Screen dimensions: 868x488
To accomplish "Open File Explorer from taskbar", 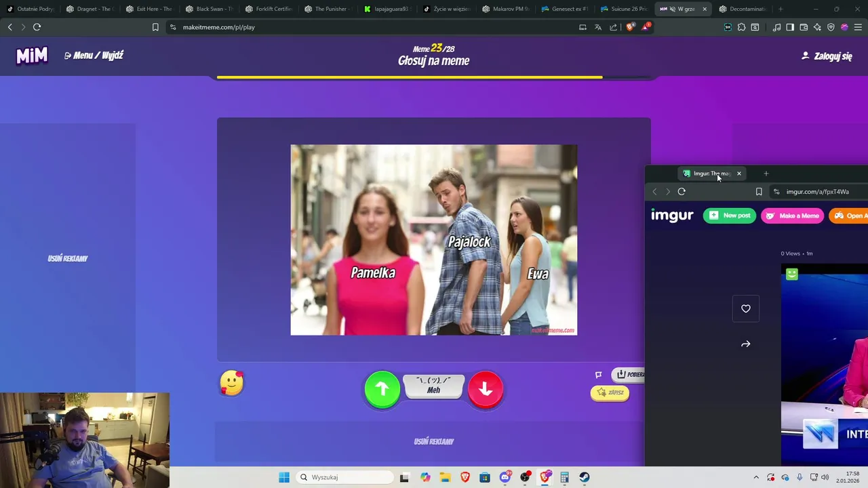I will [x=445, y=477].
